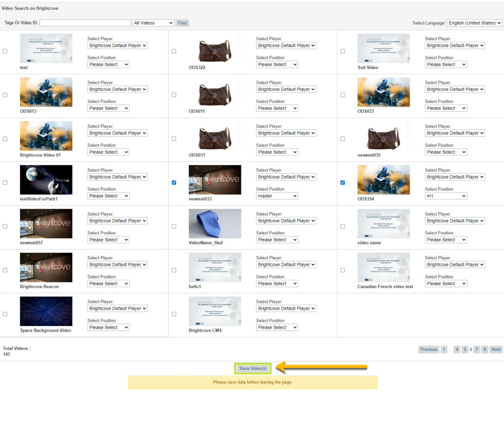Go to page 4 of results
Viewport: 504px width, 444px height.
(457, 349)
